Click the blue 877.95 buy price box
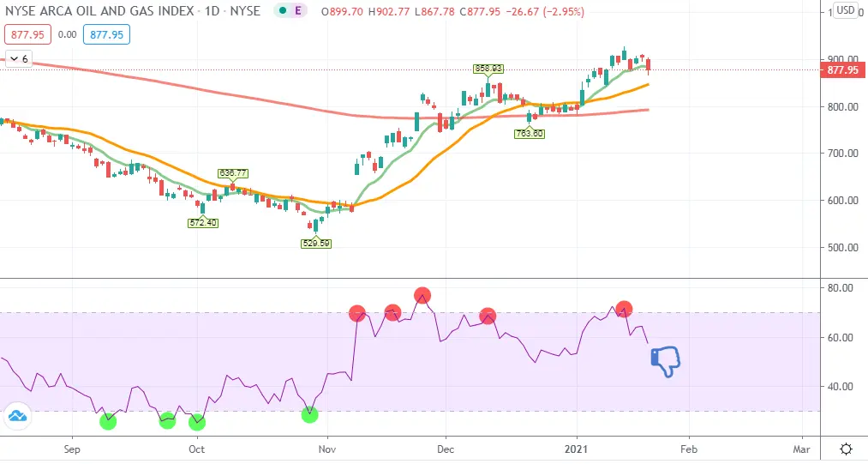The image size is (868, 464). [x=106, y=34]
